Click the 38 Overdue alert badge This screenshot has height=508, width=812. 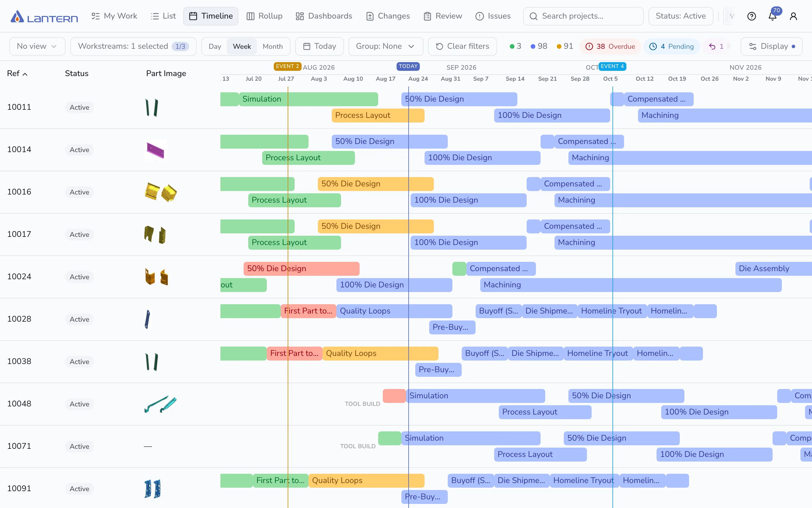610,46
